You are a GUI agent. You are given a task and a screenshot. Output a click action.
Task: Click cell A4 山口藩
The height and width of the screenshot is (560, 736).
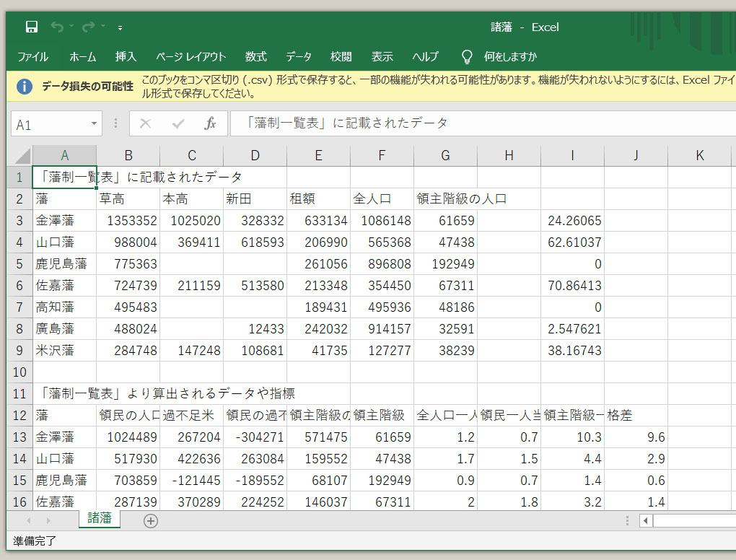click(64, 242)
